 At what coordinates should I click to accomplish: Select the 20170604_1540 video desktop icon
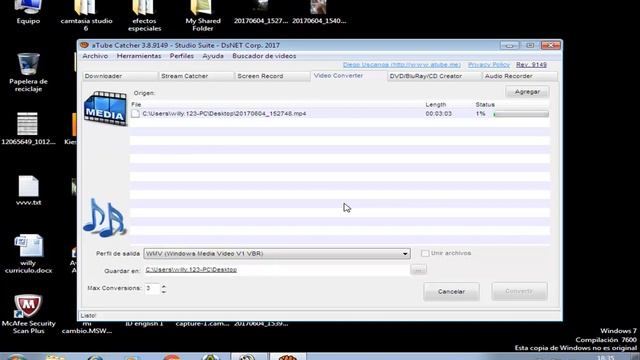coord(319,12)
